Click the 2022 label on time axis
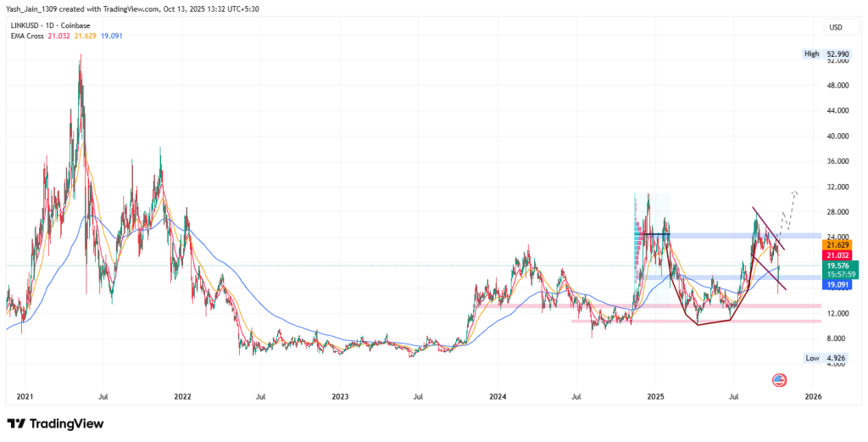868x442 pixels. (x=182, y=396)
